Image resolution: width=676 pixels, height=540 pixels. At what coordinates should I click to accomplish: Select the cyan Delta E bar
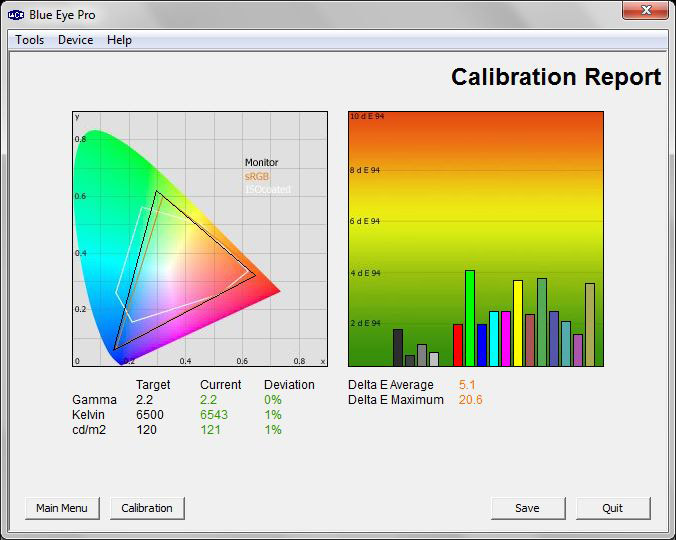494,339
